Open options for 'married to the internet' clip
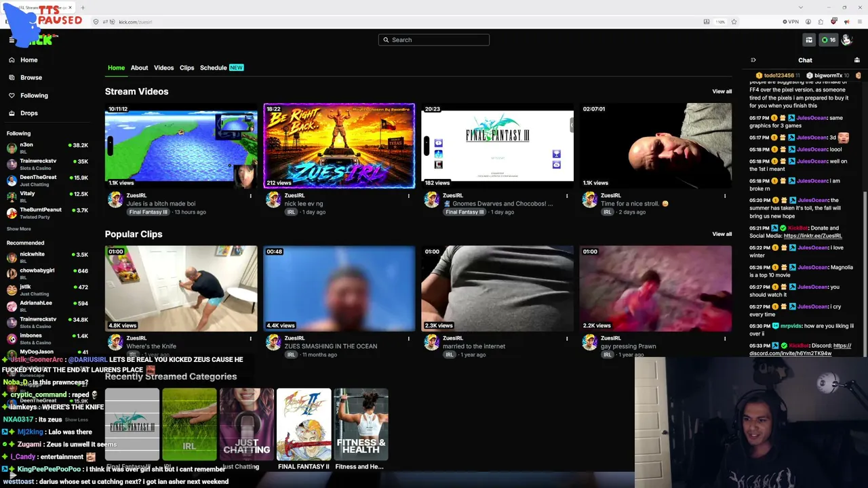Image resolution: width=868 pixels, height=488 pixels. coord(567,338)
